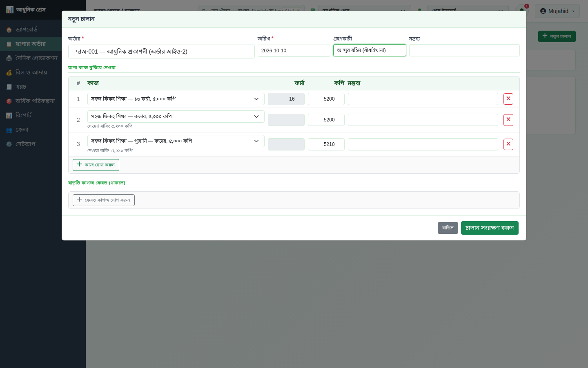
Task: Expand row 2 কভার job dropdown
Action: 176,117
